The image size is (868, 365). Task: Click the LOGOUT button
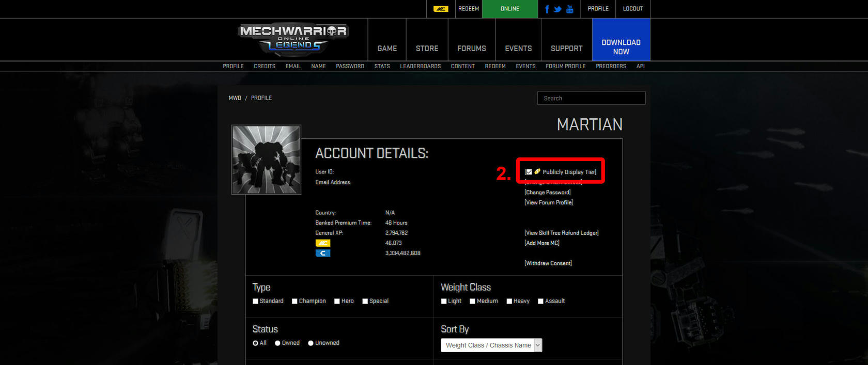click(x=632, y=9)
